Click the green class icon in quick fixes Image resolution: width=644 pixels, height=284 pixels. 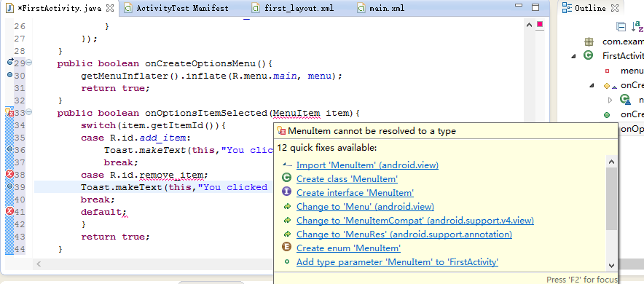click(287, 178)
